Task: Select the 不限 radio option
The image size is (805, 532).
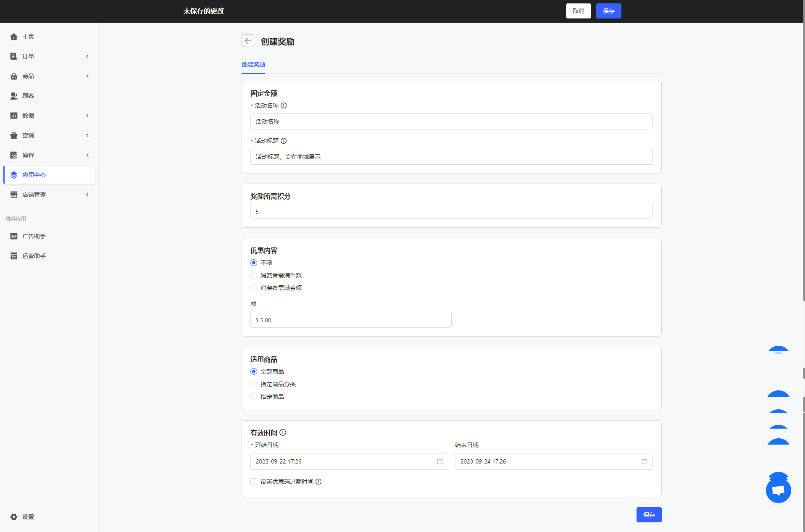Action: (254, 263)
